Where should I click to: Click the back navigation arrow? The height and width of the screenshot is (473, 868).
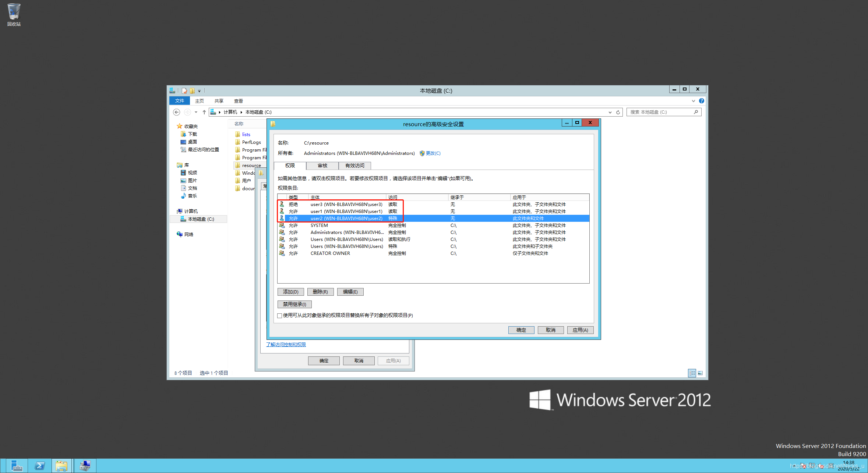[177, 112]
